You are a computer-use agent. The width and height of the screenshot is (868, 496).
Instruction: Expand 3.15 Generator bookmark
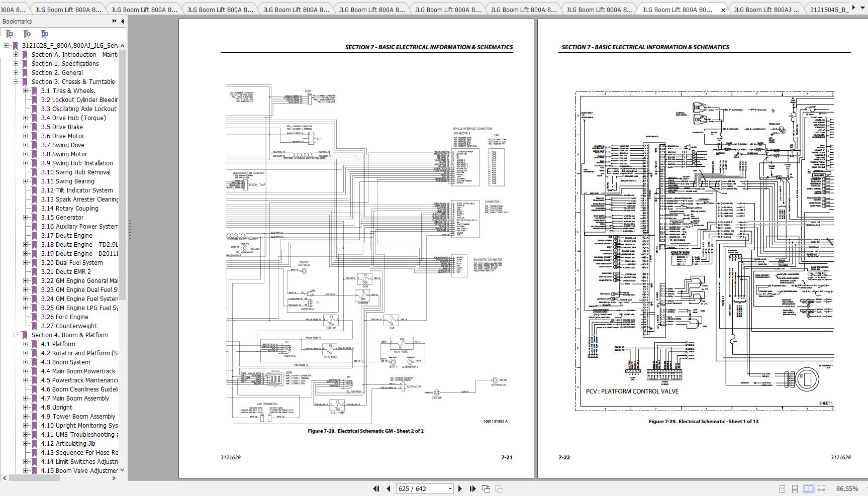click(x=25, y=218)
